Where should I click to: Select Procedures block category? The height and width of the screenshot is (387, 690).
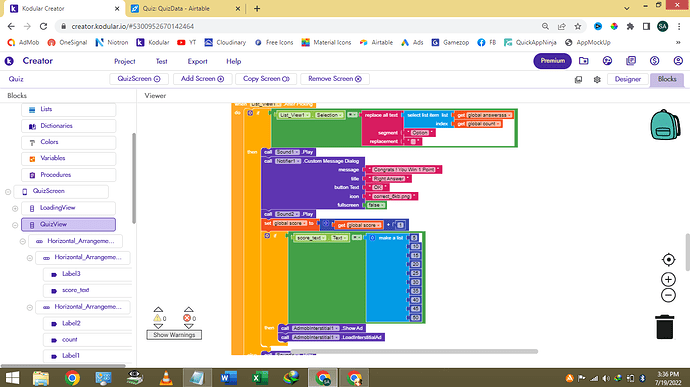[x=69, y=175]
